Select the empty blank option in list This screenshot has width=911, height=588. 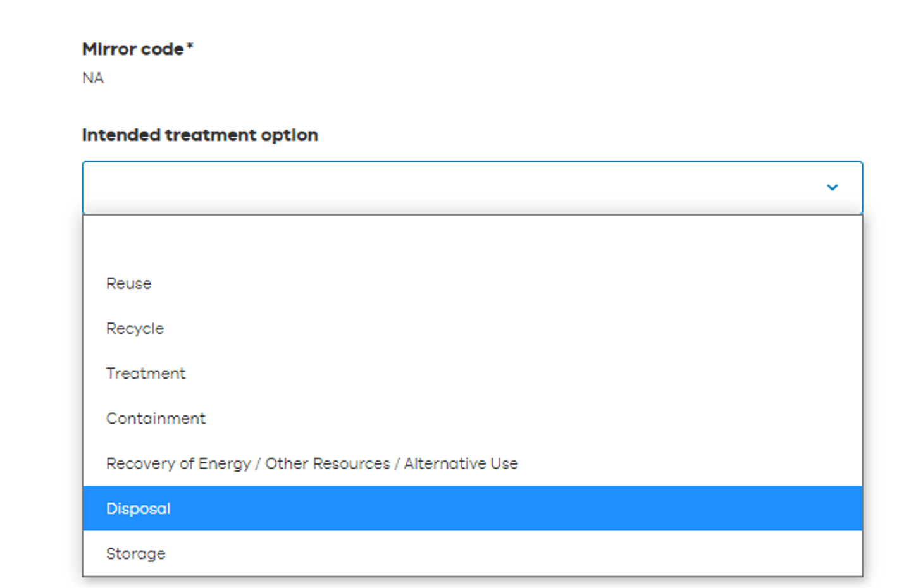click(472, 239)
